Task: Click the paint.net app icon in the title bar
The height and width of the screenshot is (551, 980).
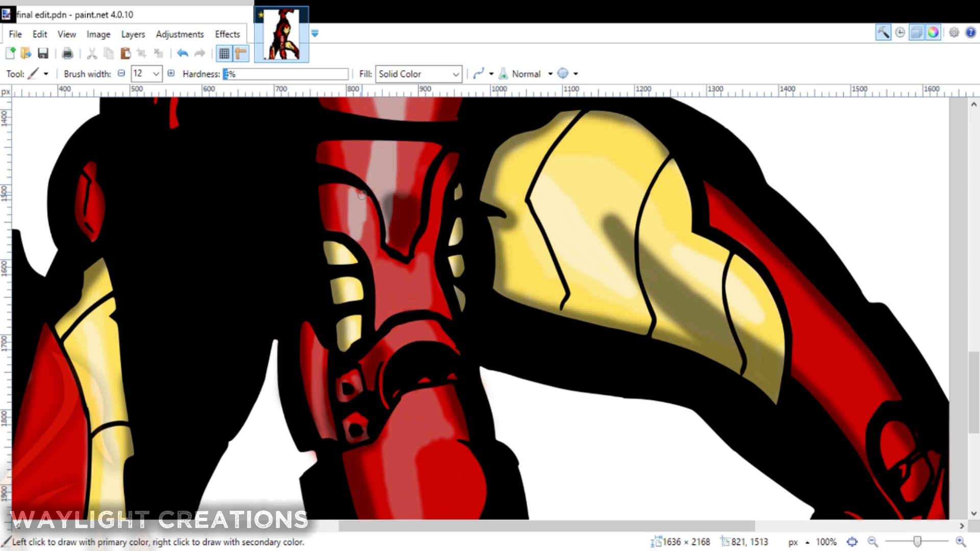Action: pyautogui.click(x=6, y=14)
